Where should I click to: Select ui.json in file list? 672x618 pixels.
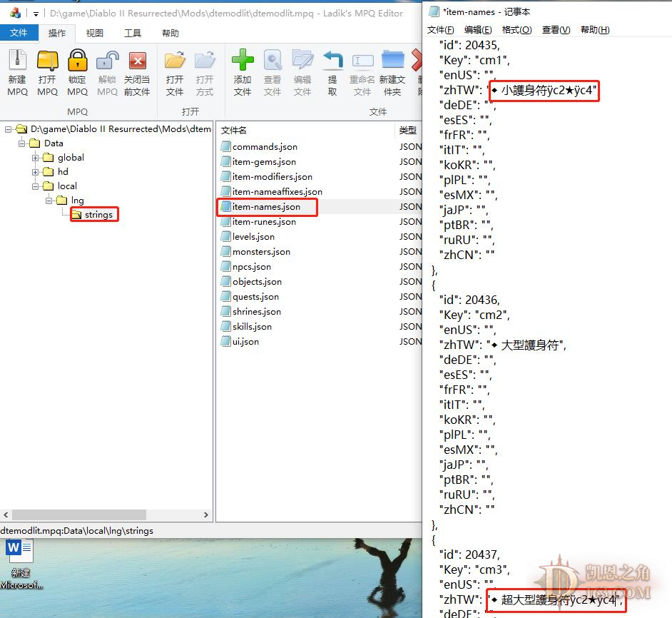click(x=245, y=342)
